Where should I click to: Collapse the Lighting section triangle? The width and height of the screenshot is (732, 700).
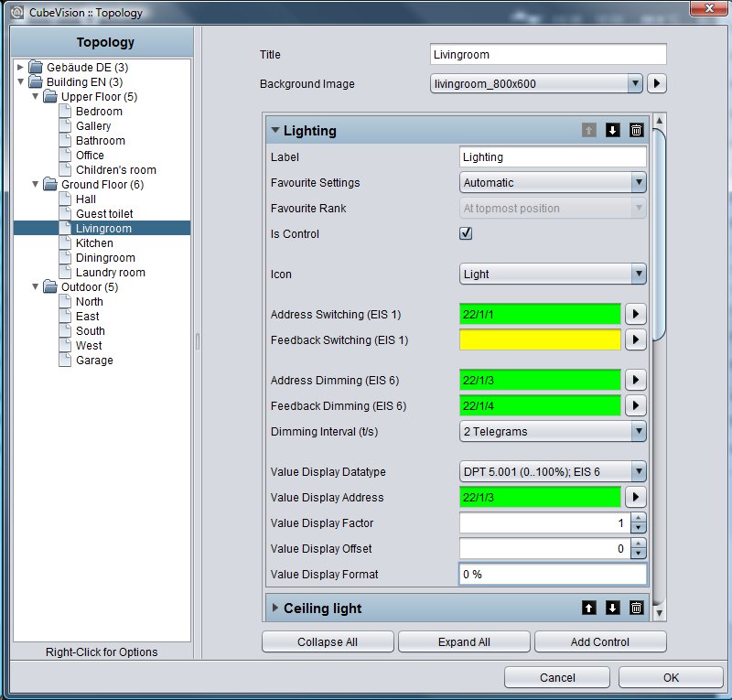point(275,130)
